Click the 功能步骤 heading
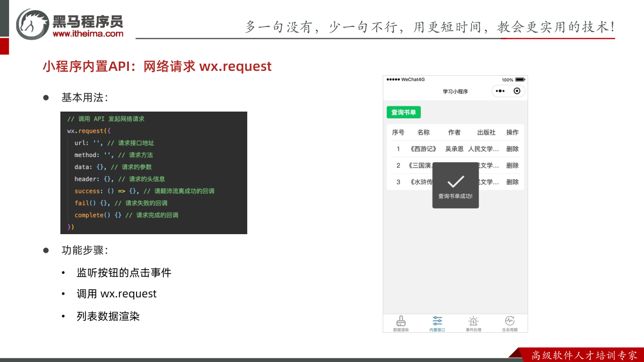 [x=85, y=250]
